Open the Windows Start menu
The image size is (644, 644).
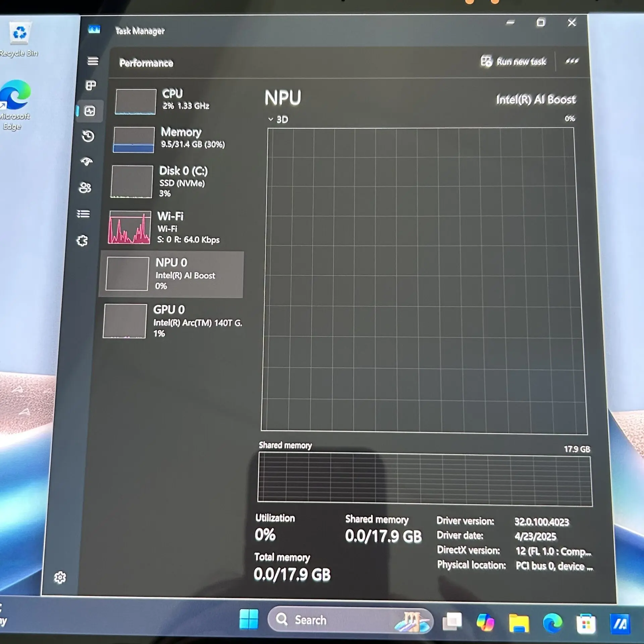click(249, 619)
